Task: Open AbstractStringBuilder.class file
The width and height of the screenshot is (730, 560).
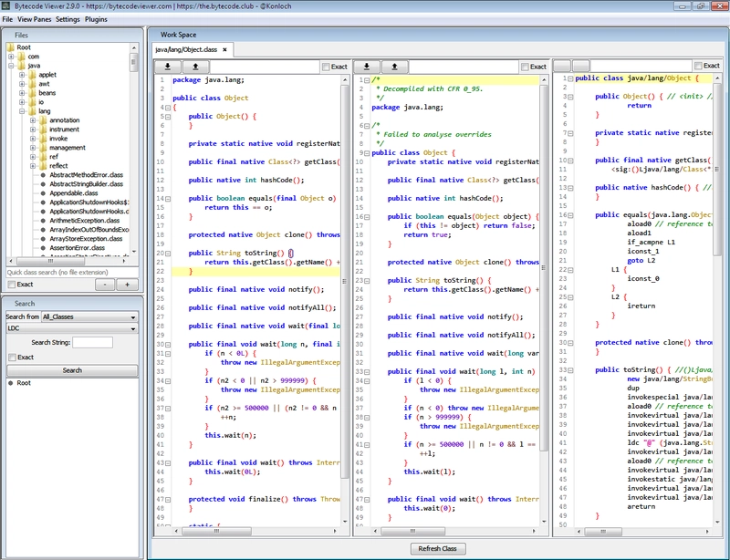Action: (86, 184)
